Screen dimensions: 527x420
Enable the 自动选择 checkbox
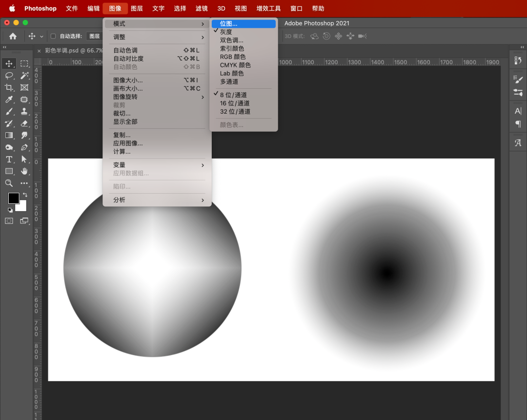(x=54, y=36)
